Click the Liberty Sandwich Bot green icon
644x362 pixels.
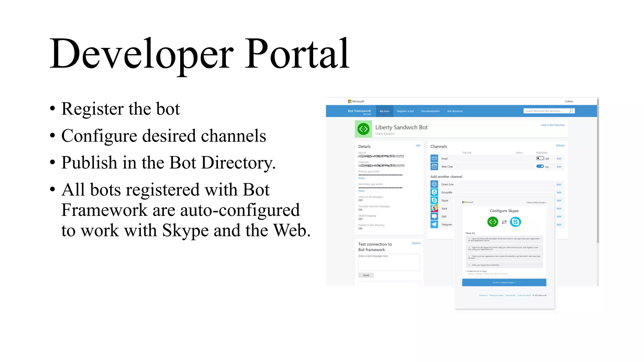point(363,129)
